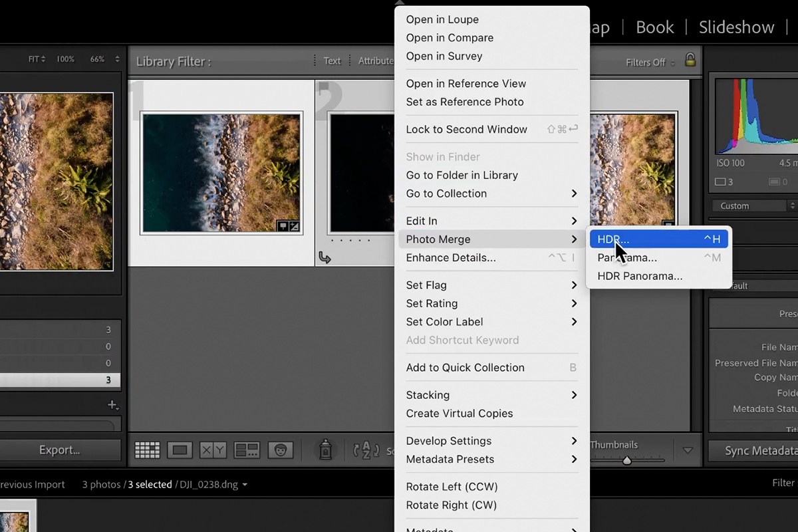Select second dark grid photo thumbnail
The width and height of the screenshot is (798, 532).
point(362,173)
